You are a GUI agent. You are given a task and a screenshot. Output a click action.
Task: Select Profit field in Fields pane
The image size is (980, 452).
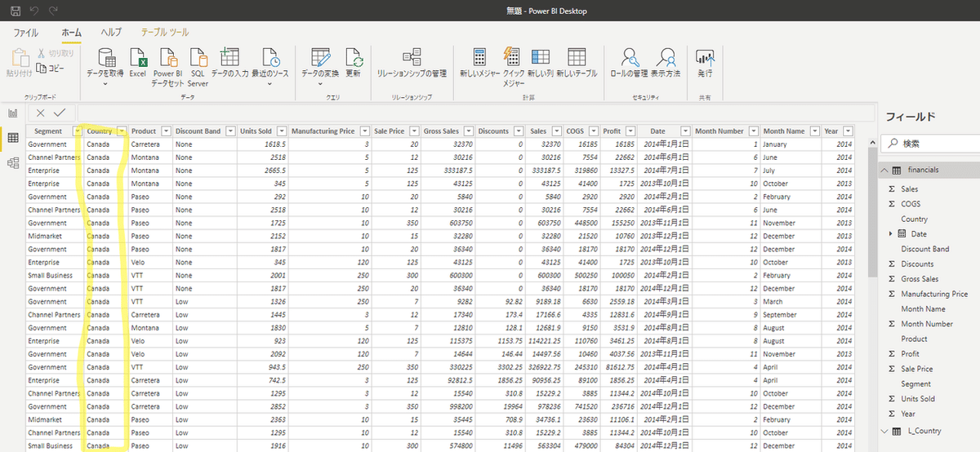coord(911,354)
